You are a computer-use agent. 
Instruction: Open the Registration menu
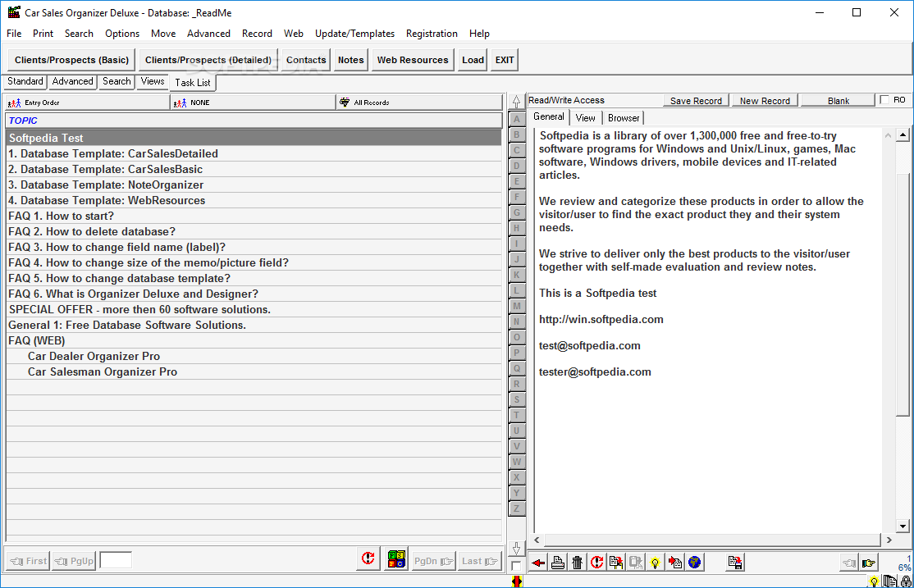[x=432, y=34]
